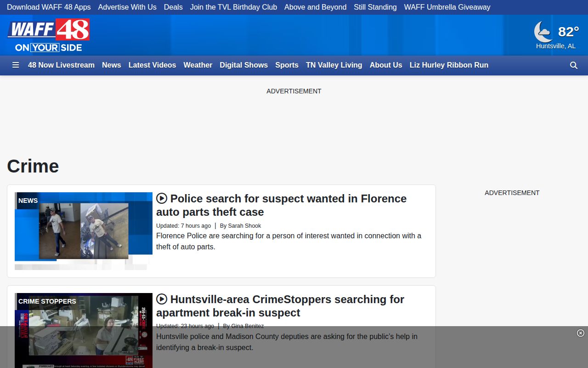Open TN Valley Living menu
588x368 pixels.
coord(334,65)
